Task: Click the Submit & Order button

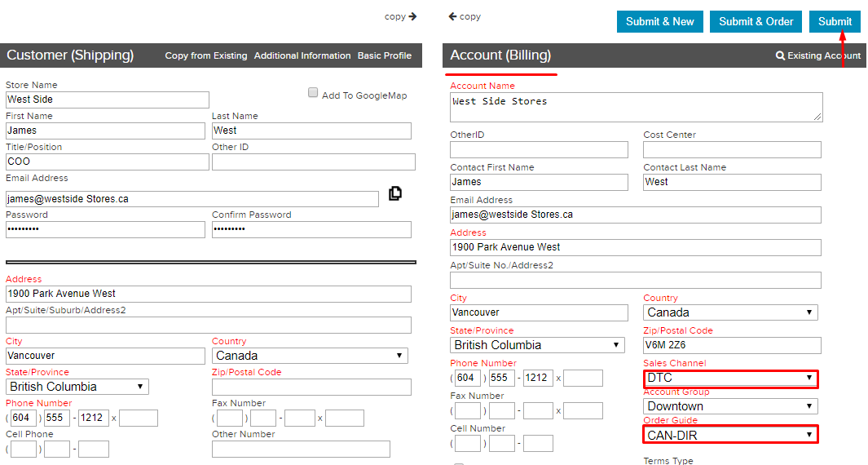Action: click(756, 21)
